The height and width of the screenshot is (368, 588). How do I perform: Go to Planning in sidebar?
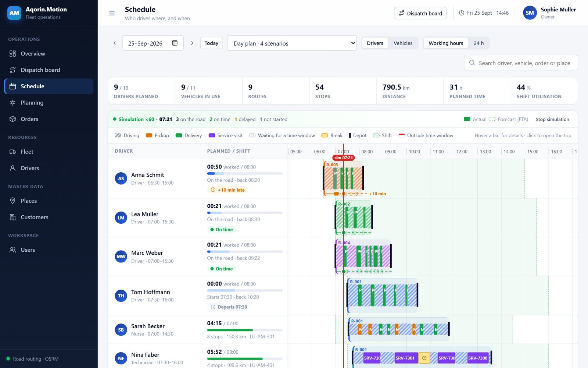click(x=49, y=103)
